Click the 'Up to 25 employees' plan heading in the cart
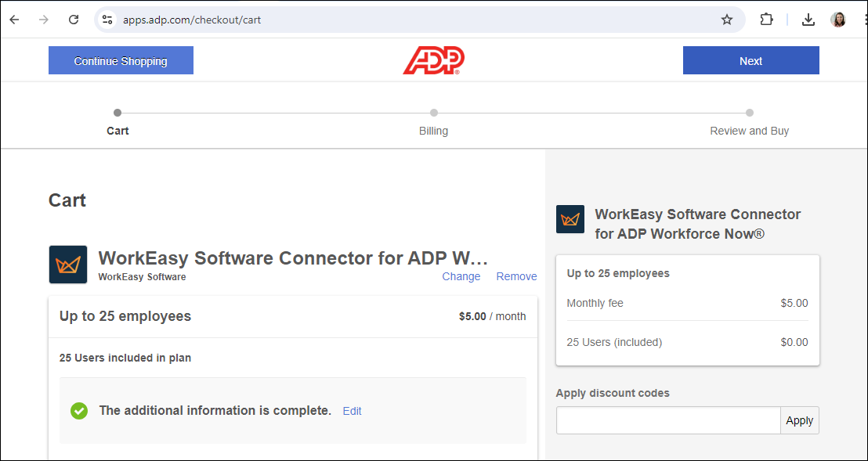 [x=125, y=316]
